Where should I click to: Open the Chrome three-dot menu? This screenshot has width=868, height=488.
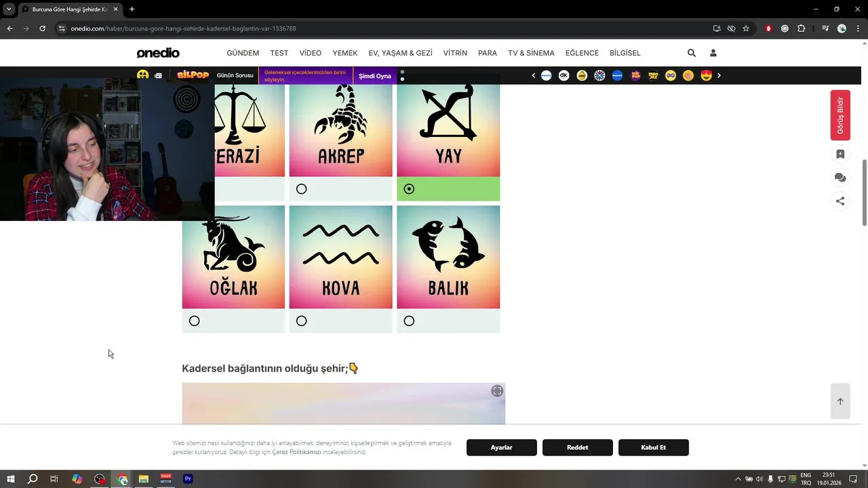[858, 28]
